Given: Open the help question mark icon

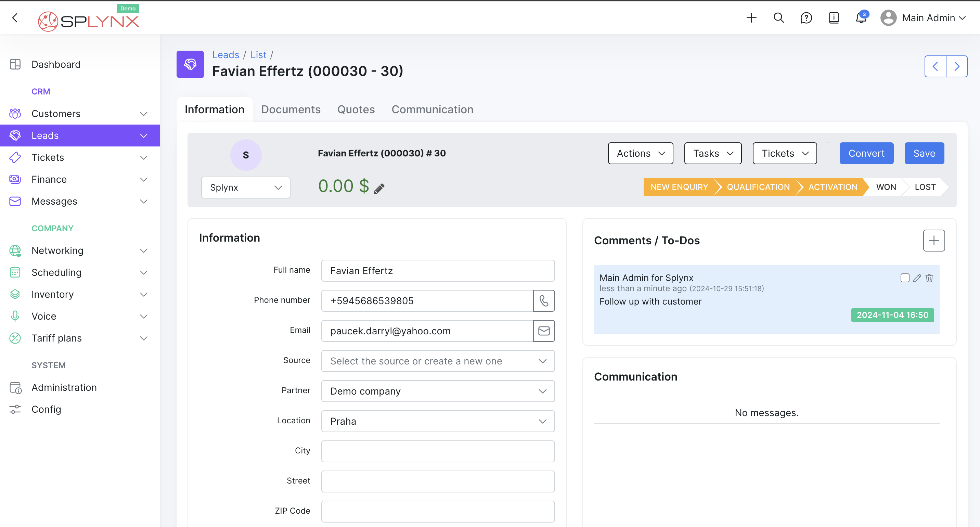Looking at the screenshot, I should [x=806, y=18].
